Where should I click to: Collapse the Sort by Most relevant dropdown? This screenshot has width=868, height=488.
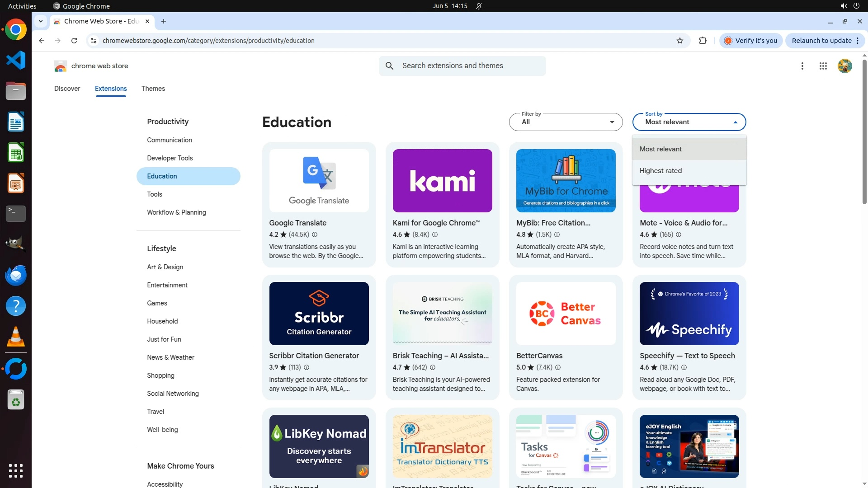tap(689, 122)
